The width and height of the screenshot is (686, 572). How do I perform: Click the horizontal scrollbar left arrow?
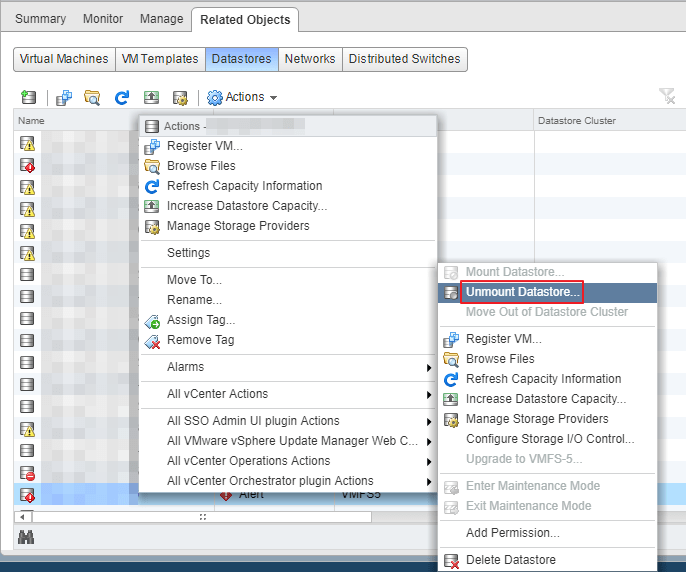click(22, 517)
